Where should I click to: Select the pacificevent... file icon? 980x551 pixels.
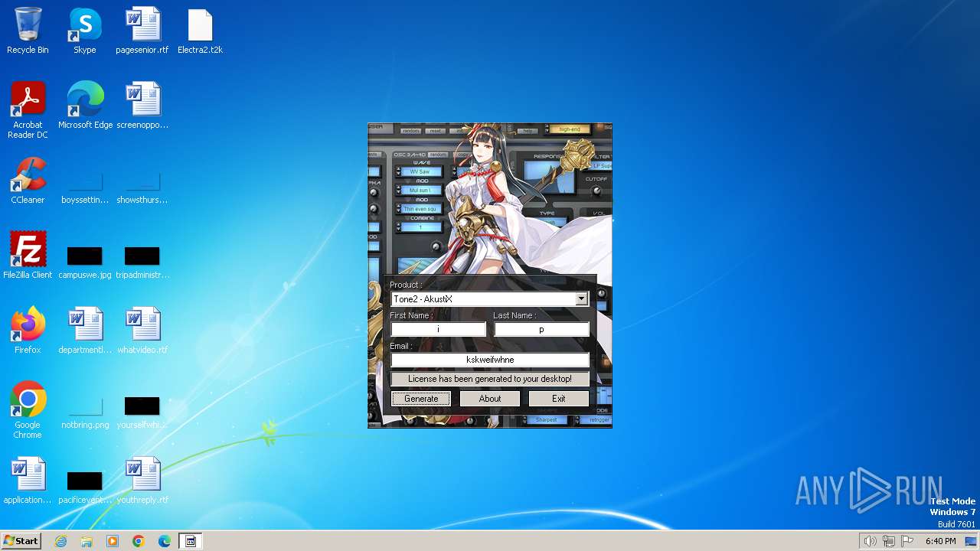coord(85,487)
